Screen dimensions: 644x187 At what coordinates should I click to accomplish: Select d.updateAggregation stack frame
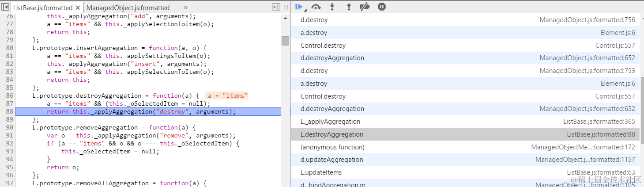(465, 160)
